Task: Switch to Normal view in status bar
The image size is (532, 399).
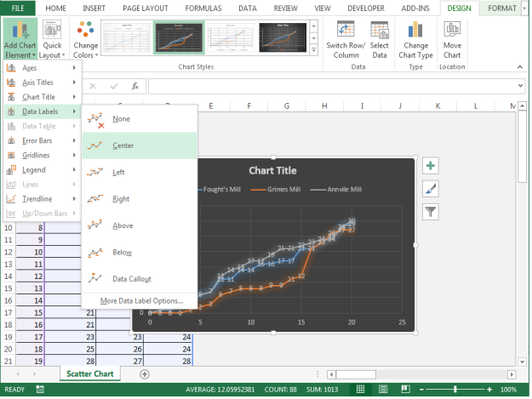Action: point(360,390)
